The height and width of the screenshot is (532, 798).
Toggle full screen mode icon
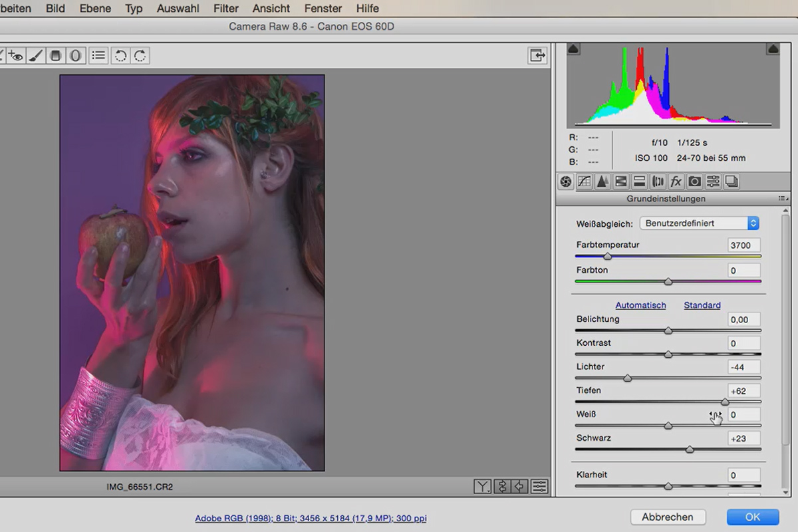point(537,56)
